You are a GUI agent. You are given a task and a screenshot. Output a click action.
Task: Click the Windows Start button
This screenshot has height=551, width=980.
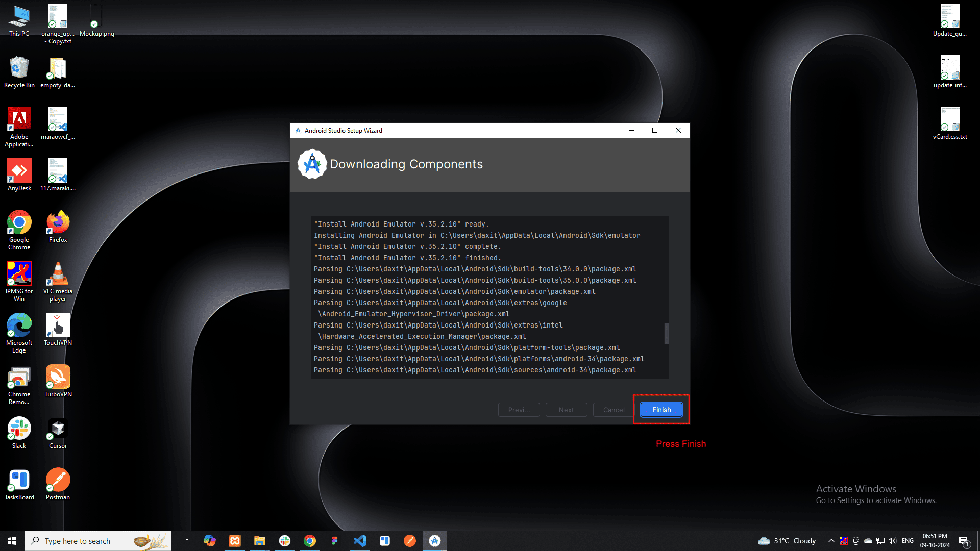pyautogui.click(x=12, y=541)
